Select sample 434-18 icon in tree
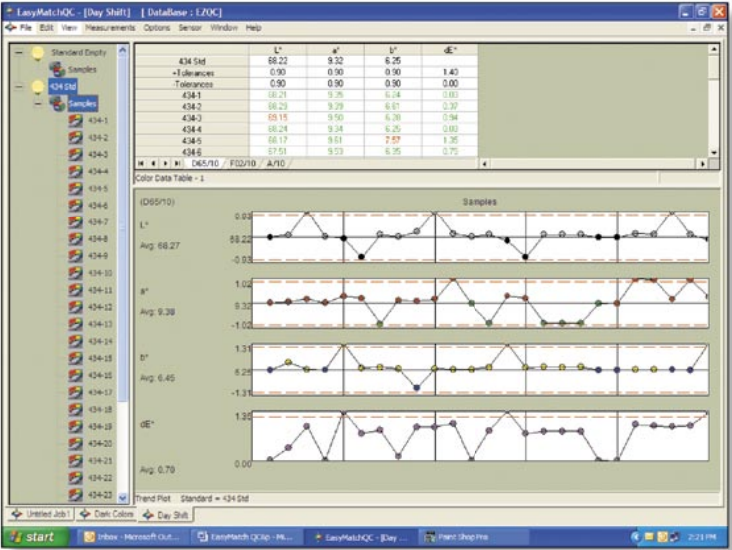Screen dimensions: 732x550 click(75, 409)
